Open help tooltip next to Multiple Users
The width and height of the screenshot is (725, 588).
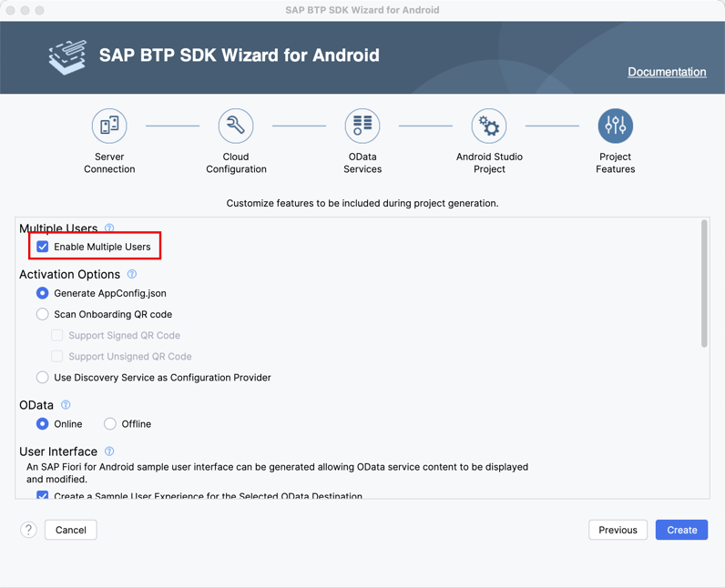[x=109, y=228]
